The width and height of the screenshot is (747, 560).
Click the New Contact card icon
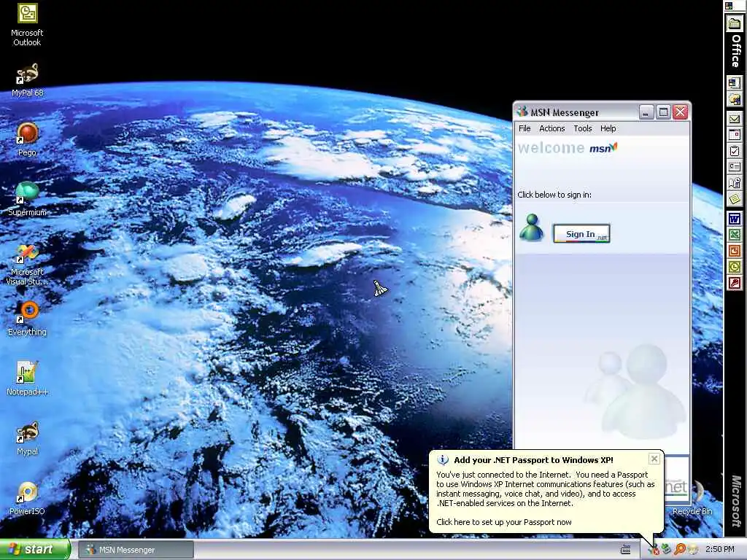pyautogui.click(x=734, y=167)
